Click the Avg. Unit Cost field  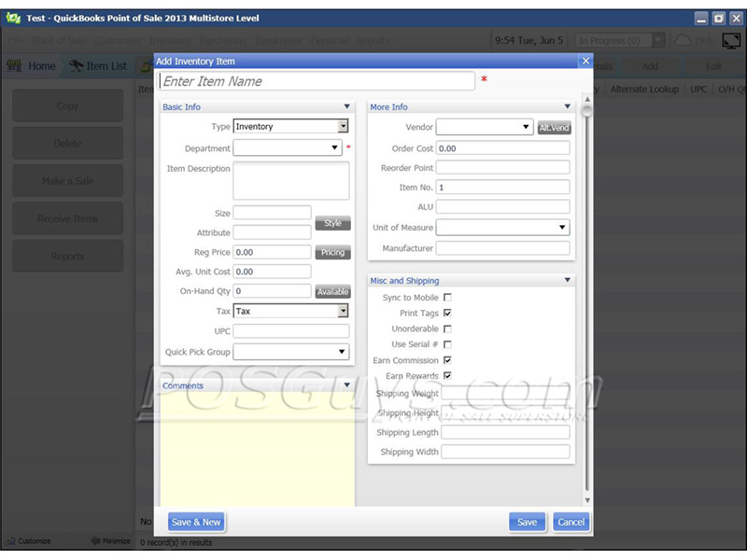(272, 272)
